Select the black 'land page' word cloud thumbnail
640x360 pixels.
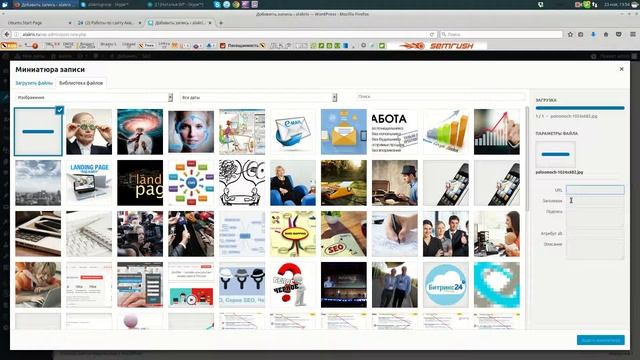coord(140,183)
